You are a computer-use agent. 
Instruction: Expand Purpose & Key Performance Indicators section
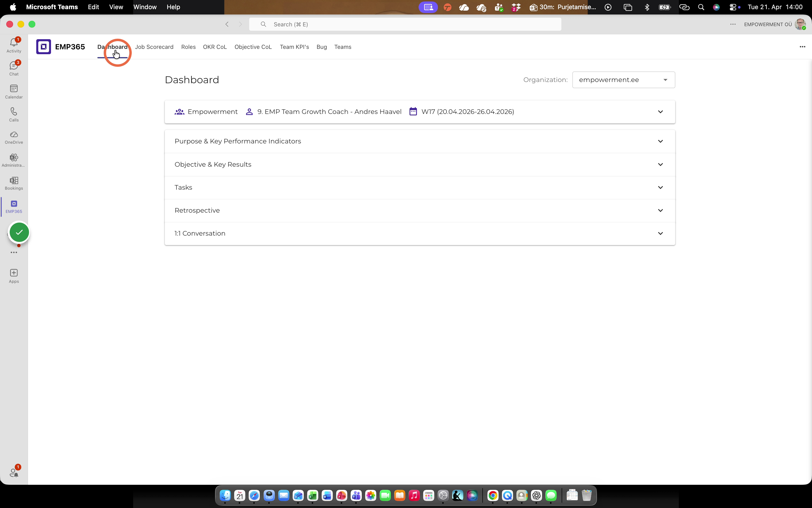[420, 142]
